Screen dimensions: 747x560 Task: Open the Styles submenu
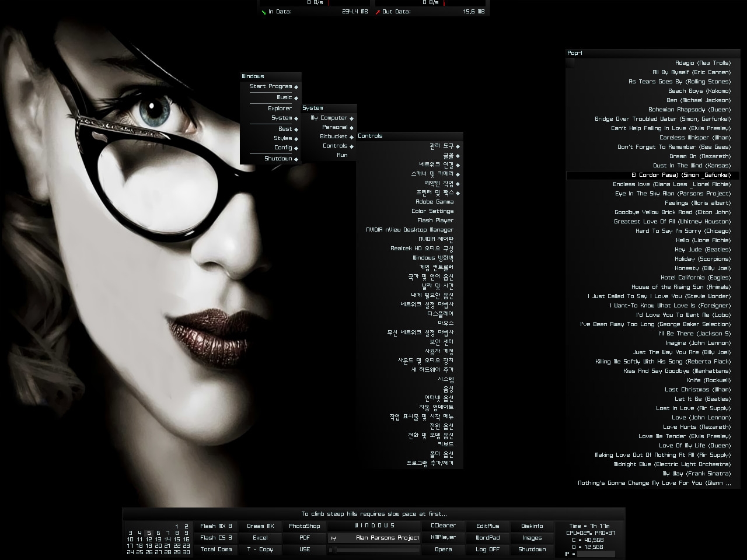[283, 138]
